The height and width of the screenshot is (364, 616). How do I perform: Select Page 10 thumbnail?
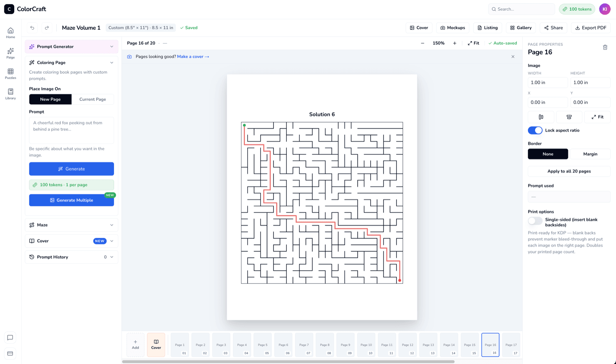click(366, 345)
